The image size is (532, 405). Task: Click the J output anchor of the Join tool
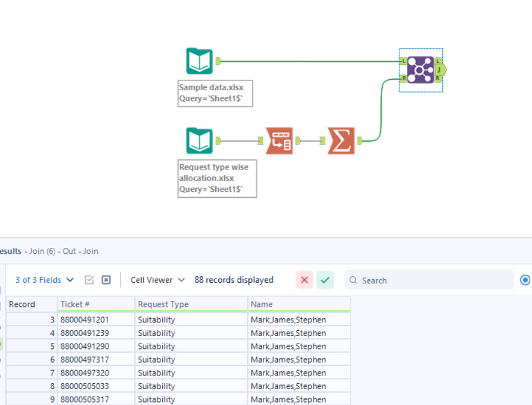pyautogui.click(x=438, y=70)
